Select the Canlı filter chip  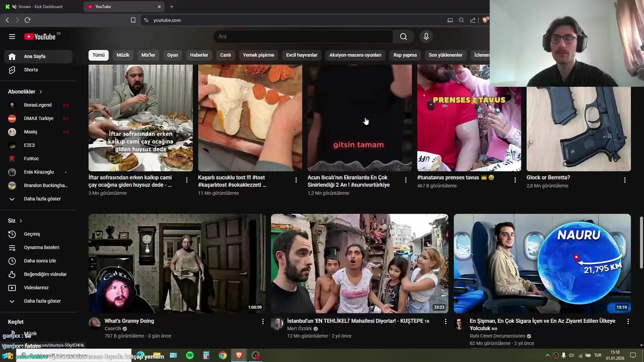(x=225, y=55)
